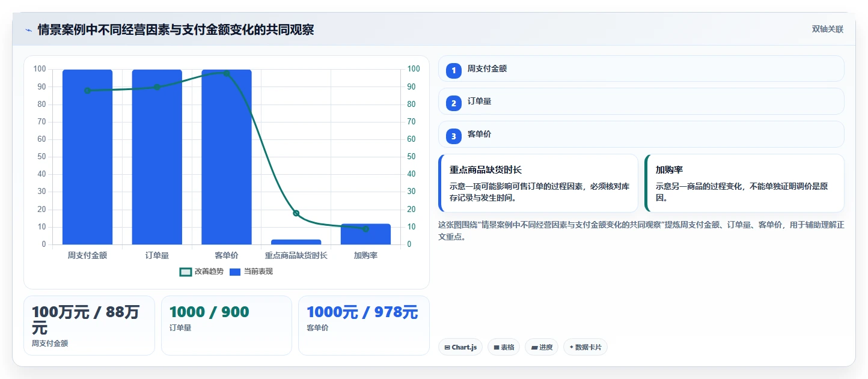Select numbered badge 2 for 订单量
This screenshot has width=868, height=379.
pos(454,103)
